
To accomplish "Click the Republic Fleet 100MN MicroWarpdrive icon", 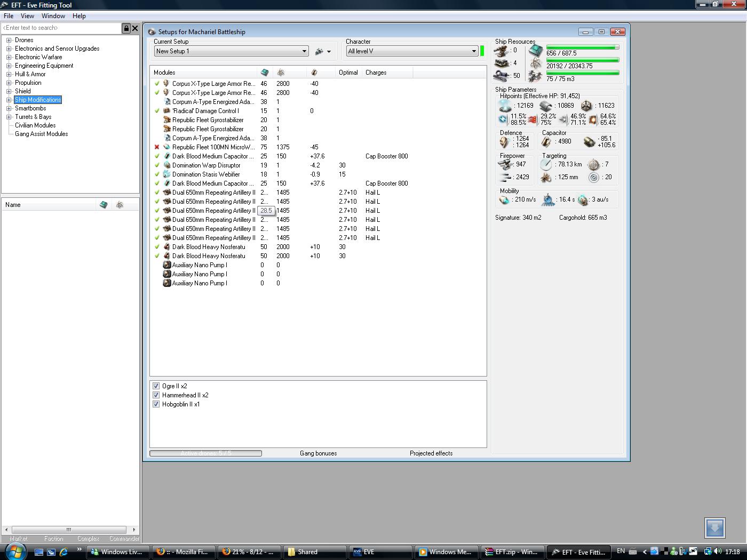I will 166,147.
